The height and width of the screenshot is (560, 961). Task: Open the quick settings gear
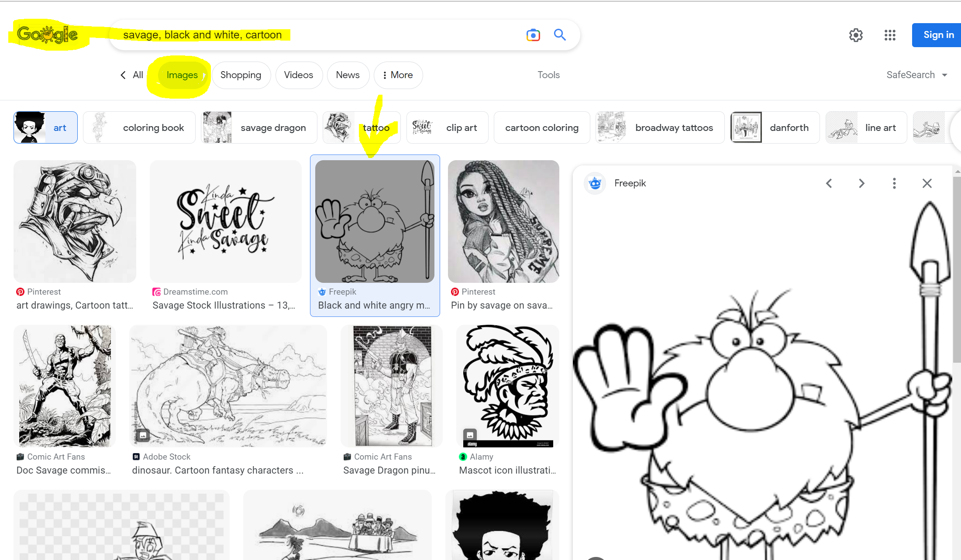click(855, 35)
